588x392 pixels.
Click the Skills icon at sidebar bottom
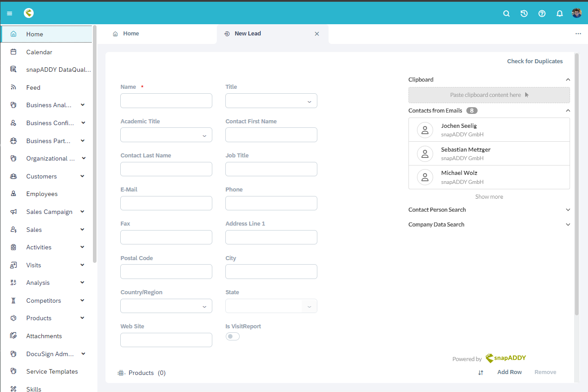[15, 388]
